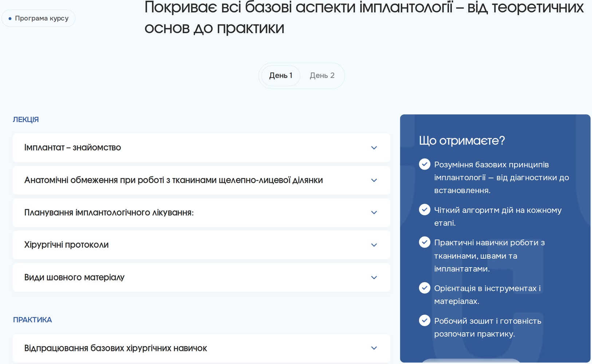Screen dimensions: 592x364
Task: Click checkmark icon beside Робочий зошит
Action: pos(425,320)
